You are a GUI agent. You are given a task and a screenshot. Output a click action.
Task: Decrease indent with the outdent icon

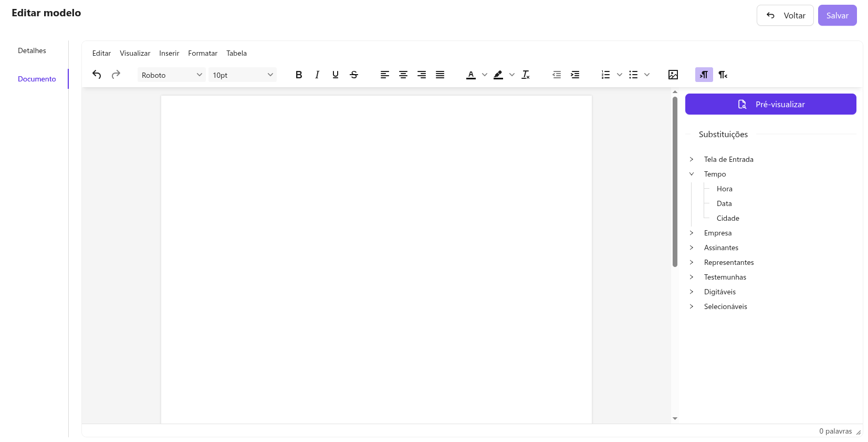pos(557,75)
